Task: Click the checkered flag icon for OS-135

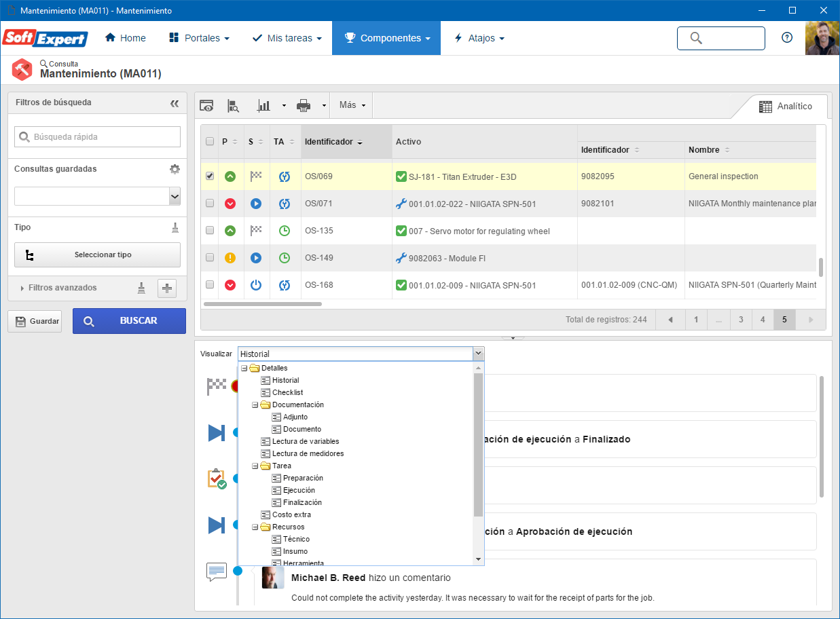Action: [x=256, y=231]
